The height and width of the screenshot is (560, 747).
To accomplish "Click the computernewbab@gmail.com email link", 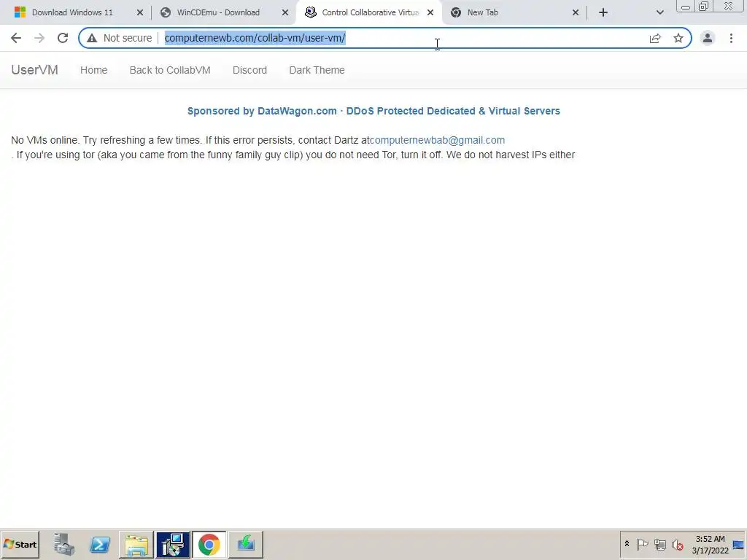I will tap(438, 141).
